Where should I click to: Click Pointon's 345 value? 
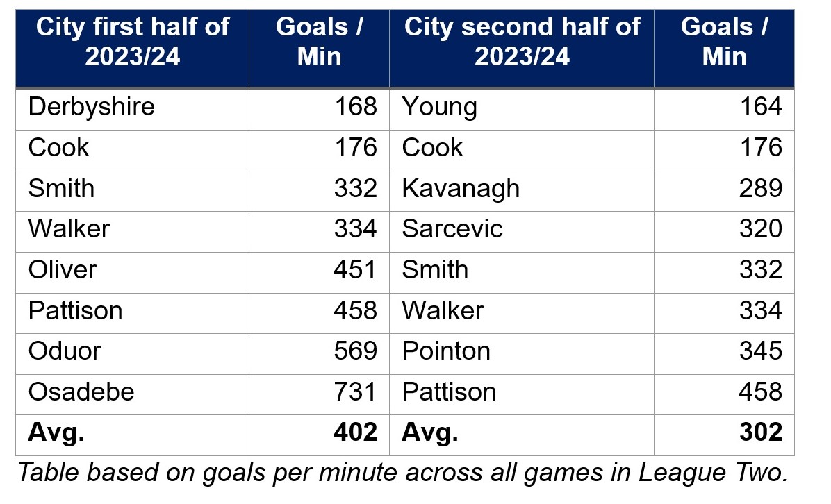pos(761,351)
